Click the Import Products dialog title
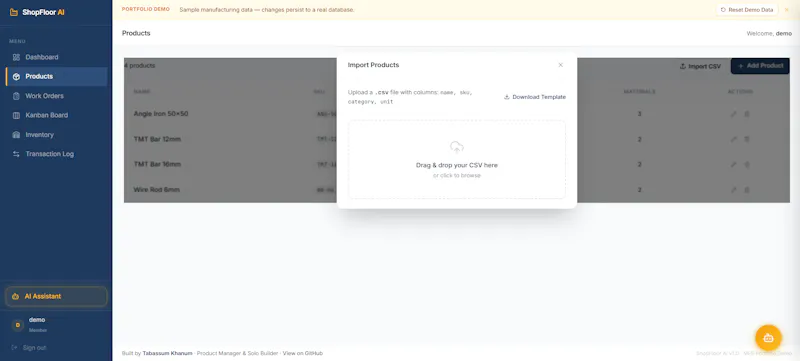The height and width of the screenshot is (361, 800). pyautogui.click(x=373, y=65)
